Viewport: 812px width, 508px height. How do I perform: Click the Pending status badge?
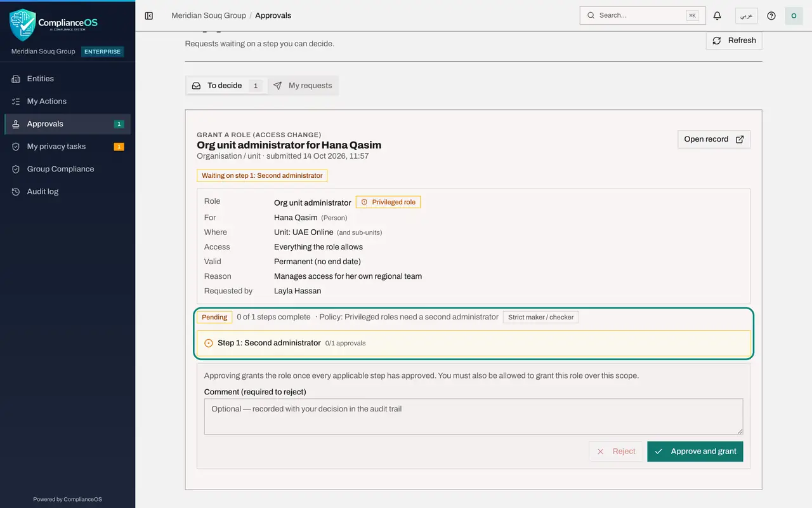[x=214, y=317]
